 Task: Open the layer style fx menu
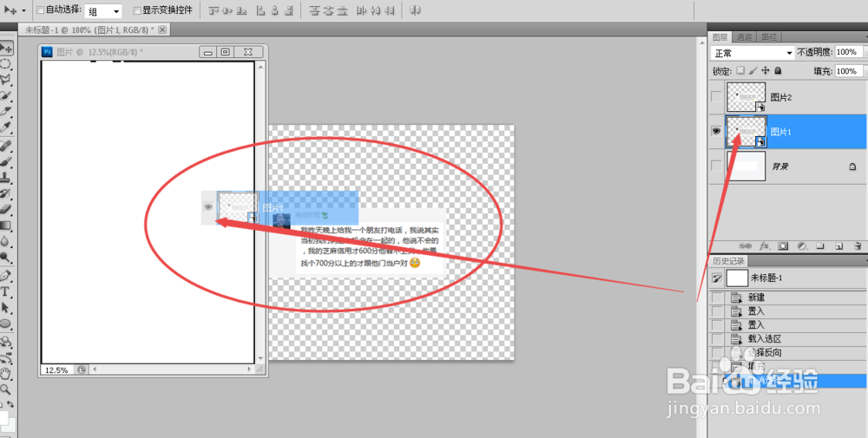pos(765,245)
